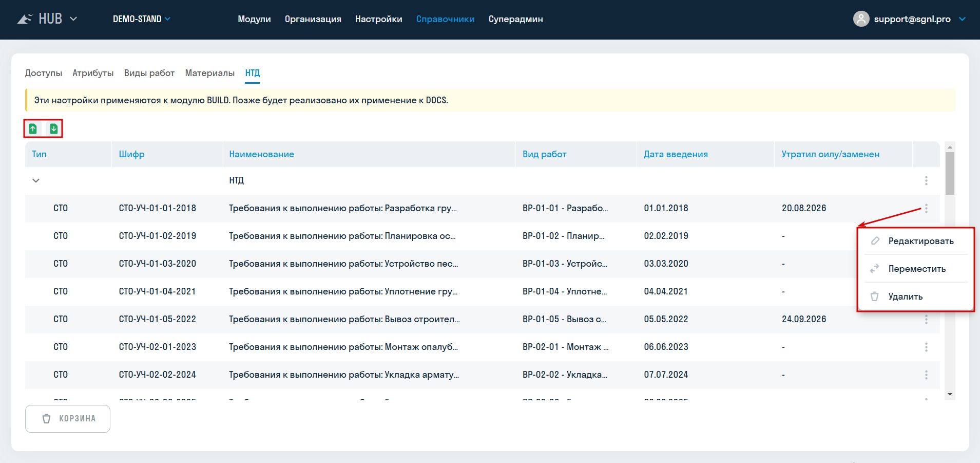The width and height of the screenshot is (980, 463).
Task: Open the kebab menu for the НТД group row
Action: pyautogui.click(x=926, y=180)
